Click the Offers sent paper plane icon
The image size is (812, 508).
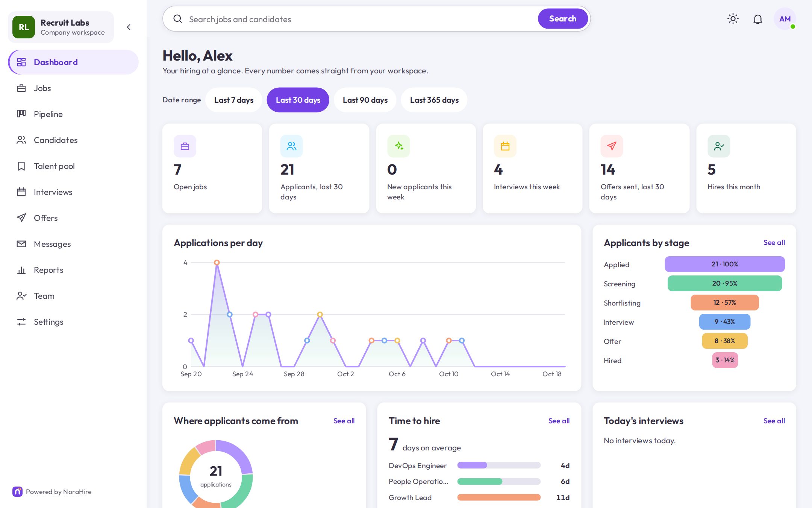[x=612, y=146]
